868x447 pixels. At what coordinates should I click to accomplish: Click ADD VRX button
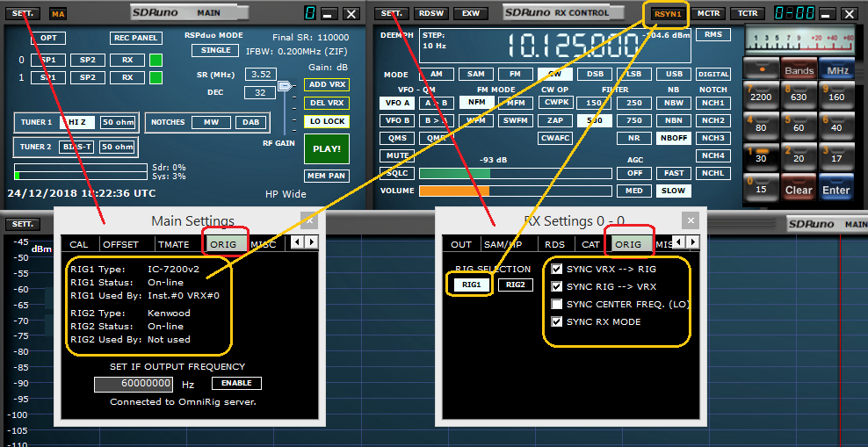[x=327, y=84]
